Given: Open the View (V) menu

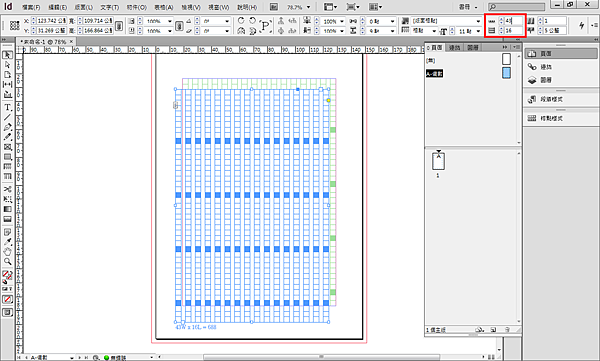Looking at the screenshot, I should [191, 7].
